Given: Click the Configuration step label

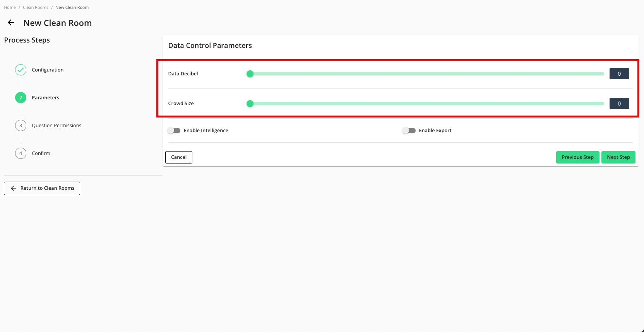Looking at the screenshot, I should (x=48, y=70).
